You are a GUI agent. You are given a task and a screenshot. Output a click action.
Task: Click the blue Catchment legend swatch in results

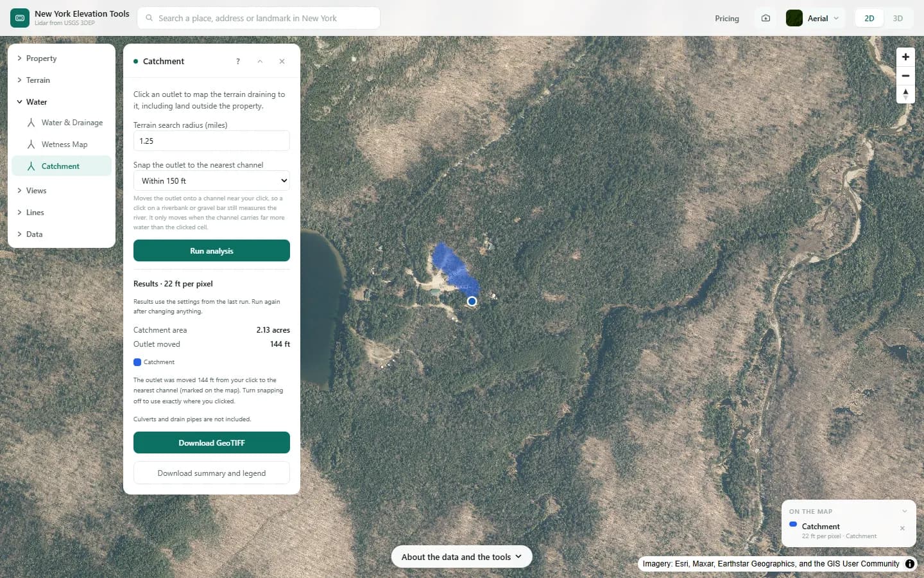[x=137, y=362]
